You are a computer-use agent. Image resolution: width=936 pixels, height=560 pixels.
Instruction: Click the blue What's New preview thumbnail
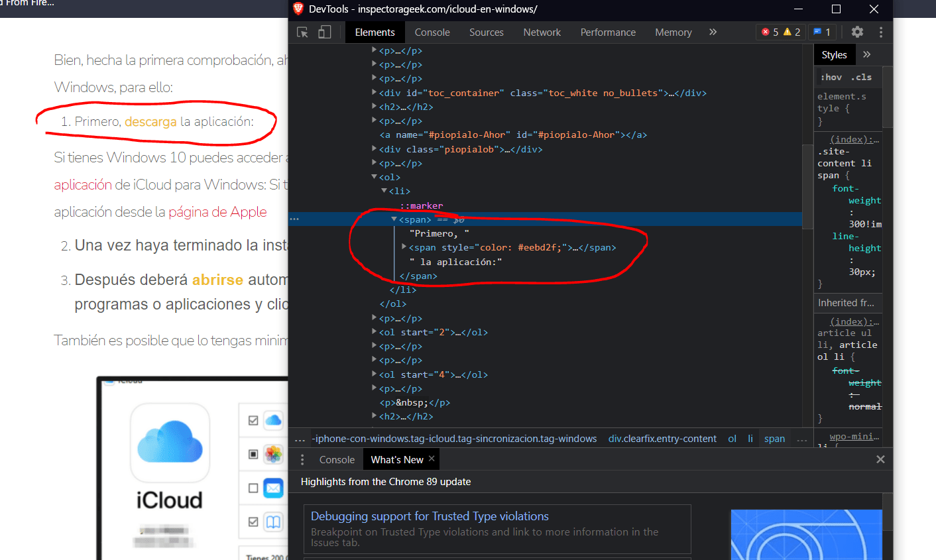coord(806,535)
